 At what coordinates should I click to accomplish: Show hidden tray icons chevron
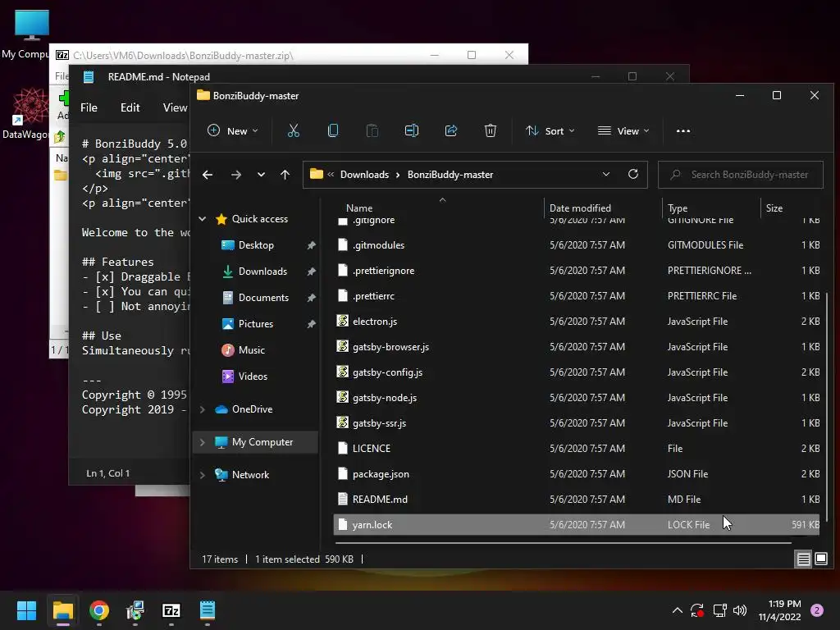[x=677, y=610]
